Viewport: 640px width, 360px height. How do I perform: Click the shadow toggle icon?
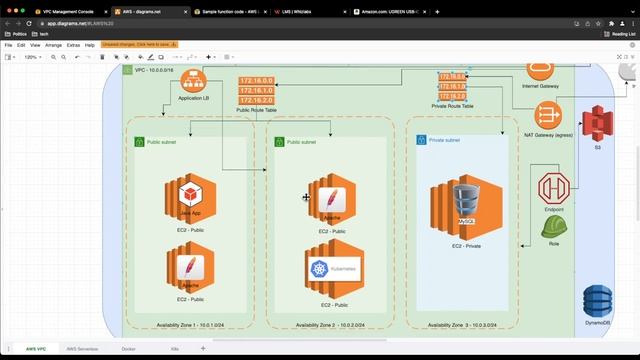pyautogui.click(x=161, y=57)
